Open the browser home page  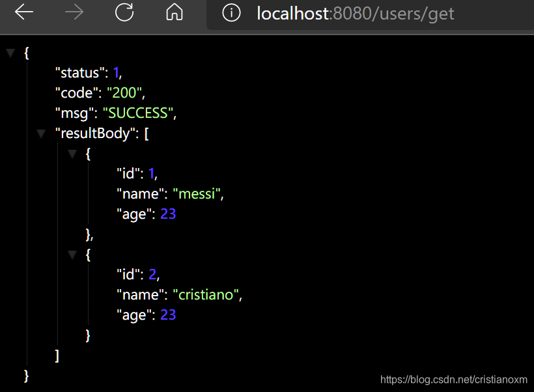coord(175,12)
